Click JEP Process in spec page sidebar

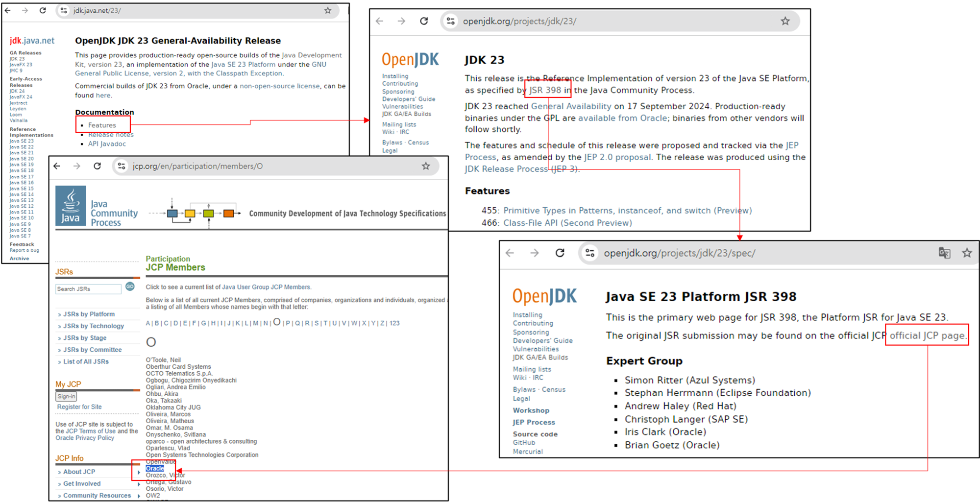(x=534, y=422)
